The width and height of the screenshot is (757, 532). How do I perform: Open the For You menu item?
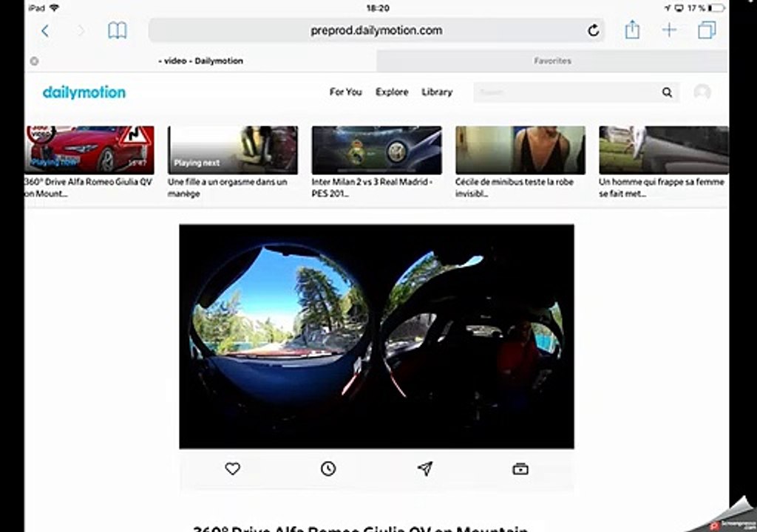coord(346,92)
